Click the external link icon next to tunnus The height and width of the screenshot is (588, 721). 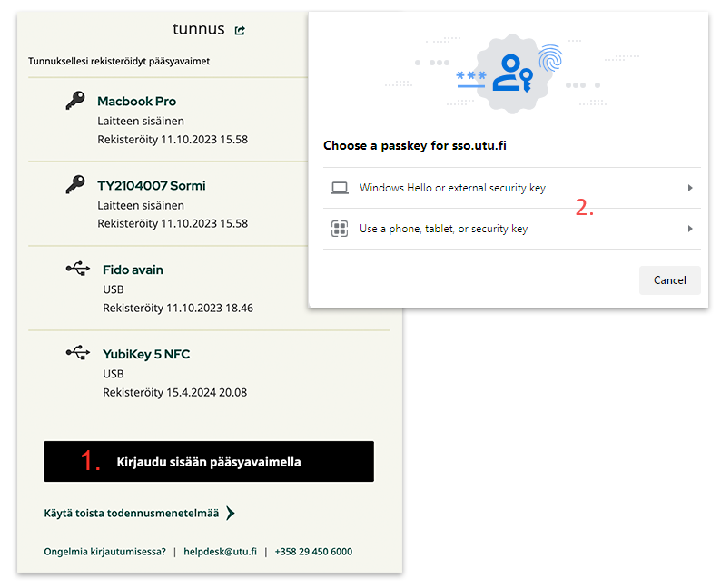pos(240,30)
